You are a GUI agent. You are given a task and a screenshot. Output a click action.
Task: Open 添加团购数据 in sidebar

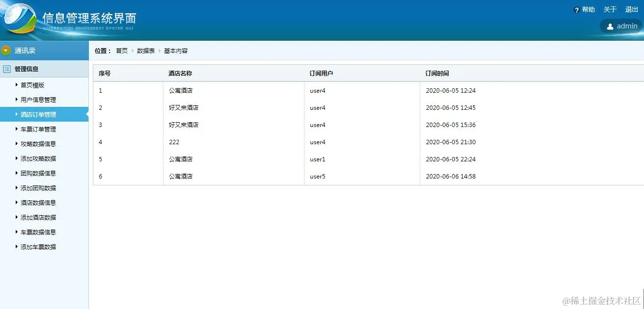(x=38, y=188)
